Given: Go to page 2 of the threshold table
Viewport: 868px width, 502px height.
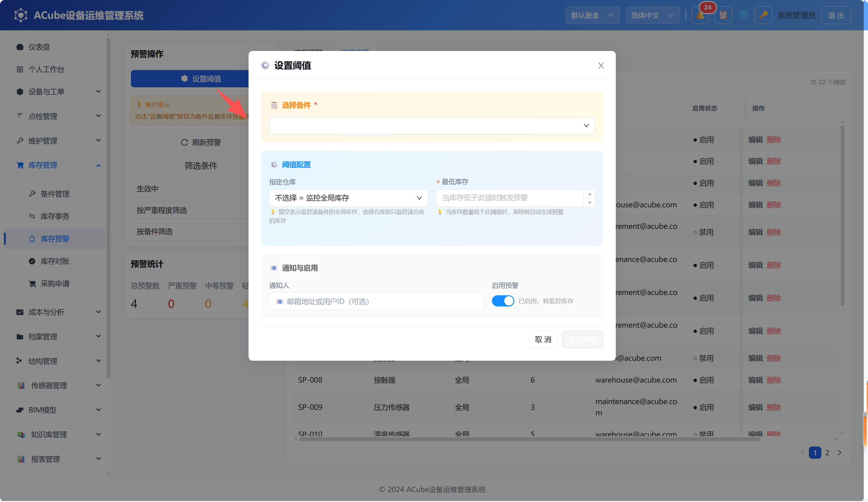Looking at the screenshot, I should 827,453.
